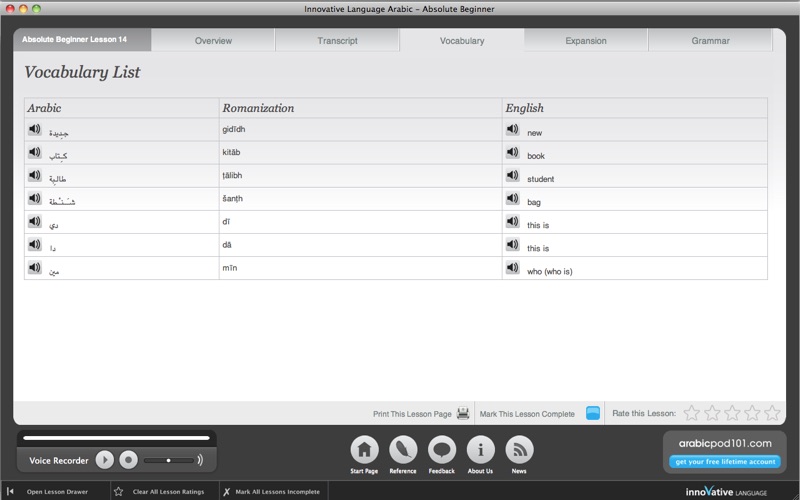Click the voice recorder progress bar

point(116,438)
